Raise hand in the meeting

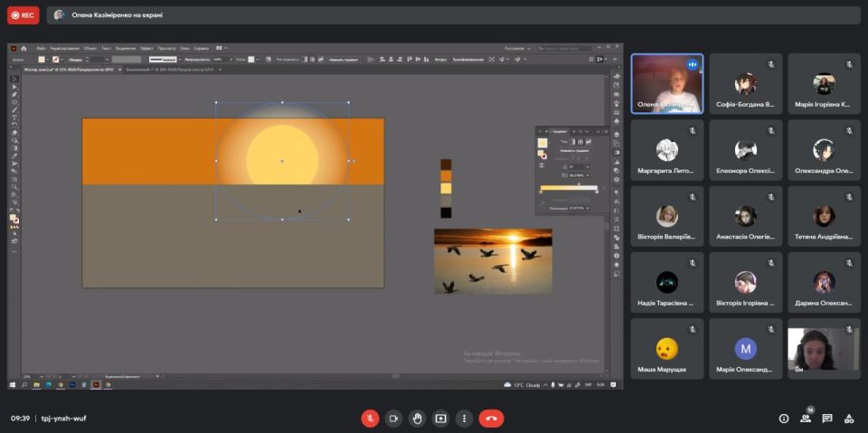417,419
